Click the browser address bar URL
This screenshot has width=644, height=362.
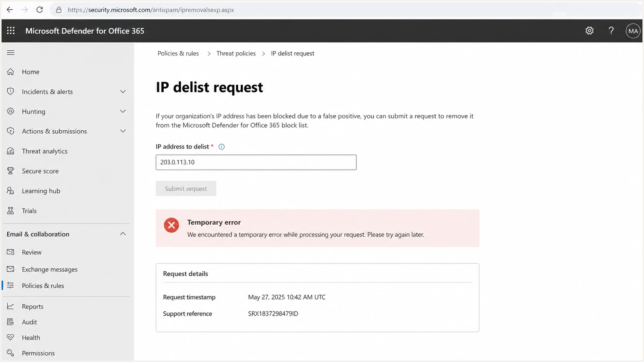click(x=151, y=10)
